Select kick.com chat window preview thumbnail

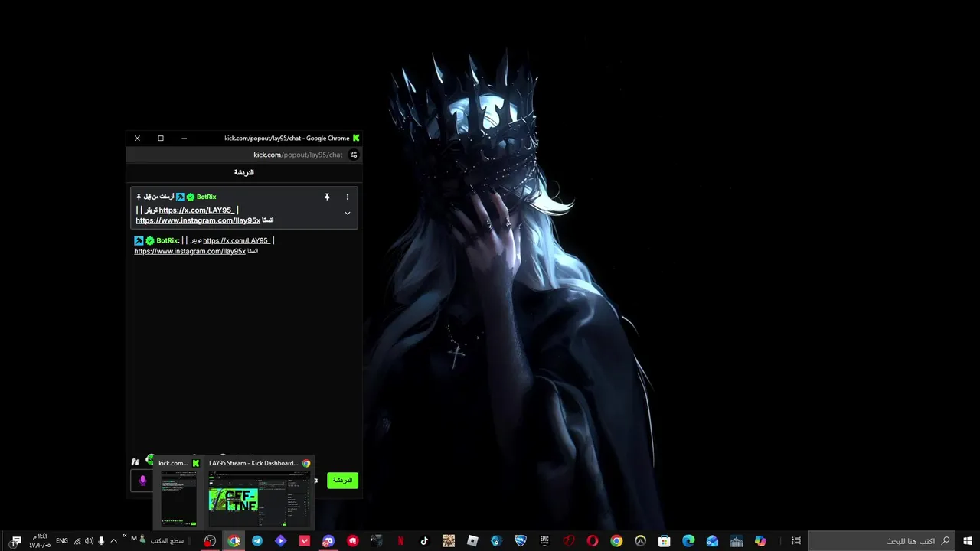[178, 494]
